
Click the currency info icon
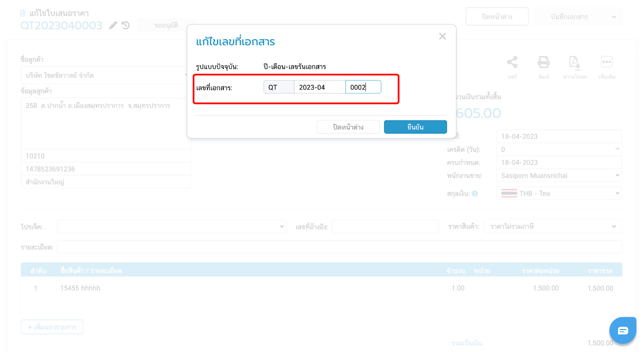tap(475, 194)
